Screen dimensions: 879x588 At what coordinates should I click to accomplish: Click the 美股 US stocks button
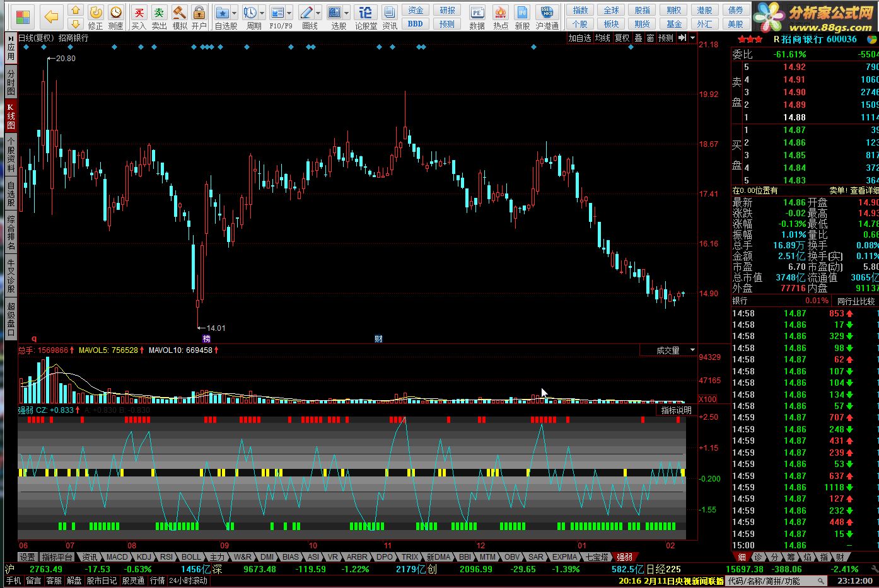(736, 24)
